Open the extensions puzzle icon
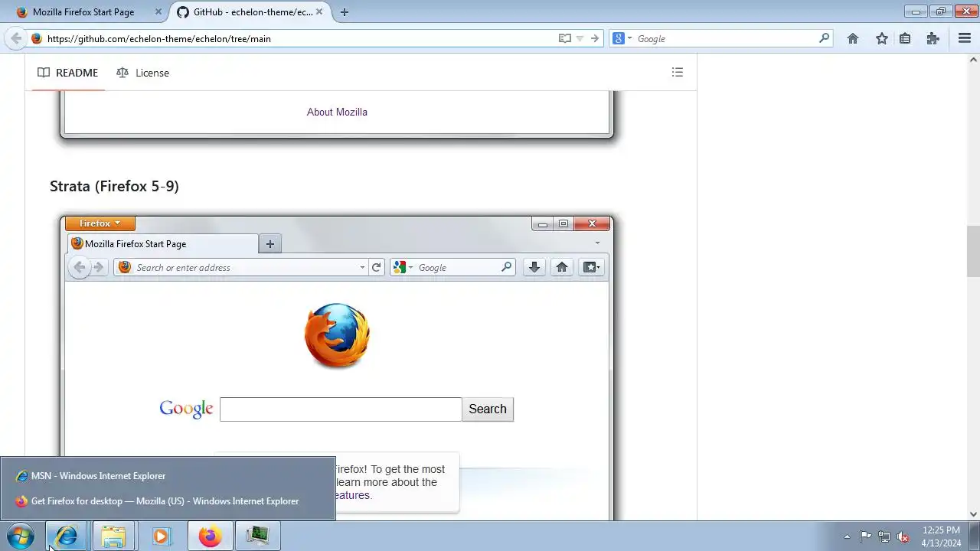Viewport: 980px width, 551px height. [x=933, y=38]
